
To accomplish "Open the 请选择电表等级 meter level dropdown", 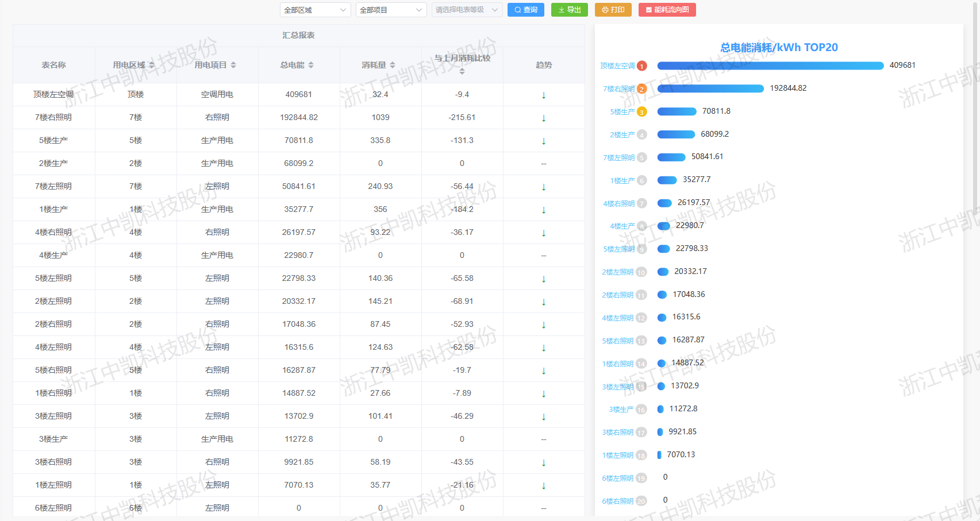I will pyautogui.click(x=467, y=10).
